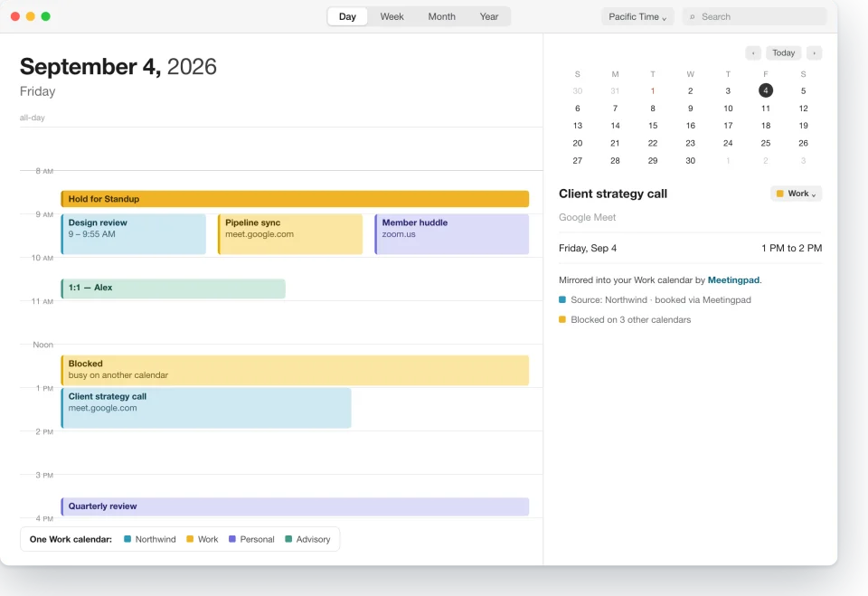Image resolution: width=868 pixels, height=596 pixels.
Task: Select the Client strategy call event
Action: tap(206, 408)
